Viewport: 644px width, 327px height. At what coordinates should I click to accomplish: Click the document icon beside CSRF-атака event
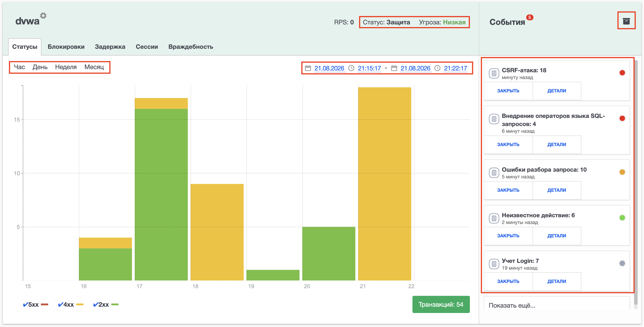[494, 73]
